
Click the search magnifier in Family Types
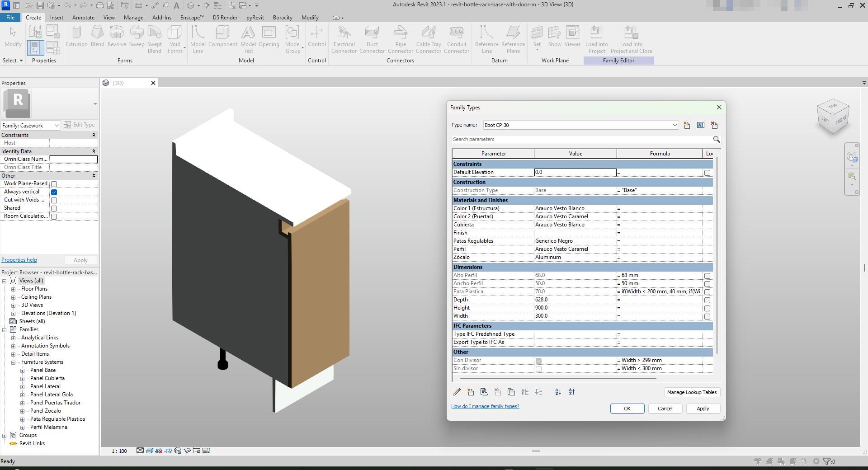[716, 140]
